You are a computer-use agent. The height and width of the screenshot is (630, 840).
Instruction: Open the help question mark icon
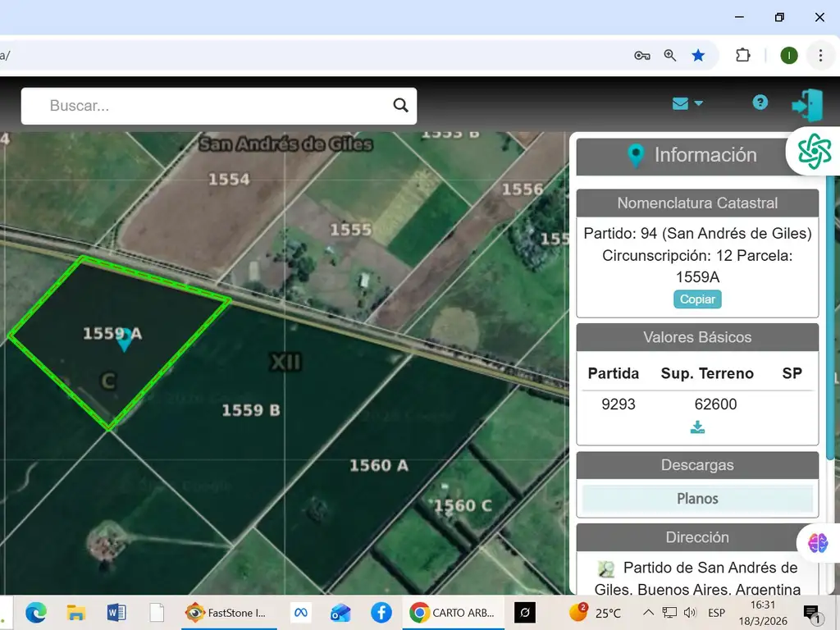(760, 103)
